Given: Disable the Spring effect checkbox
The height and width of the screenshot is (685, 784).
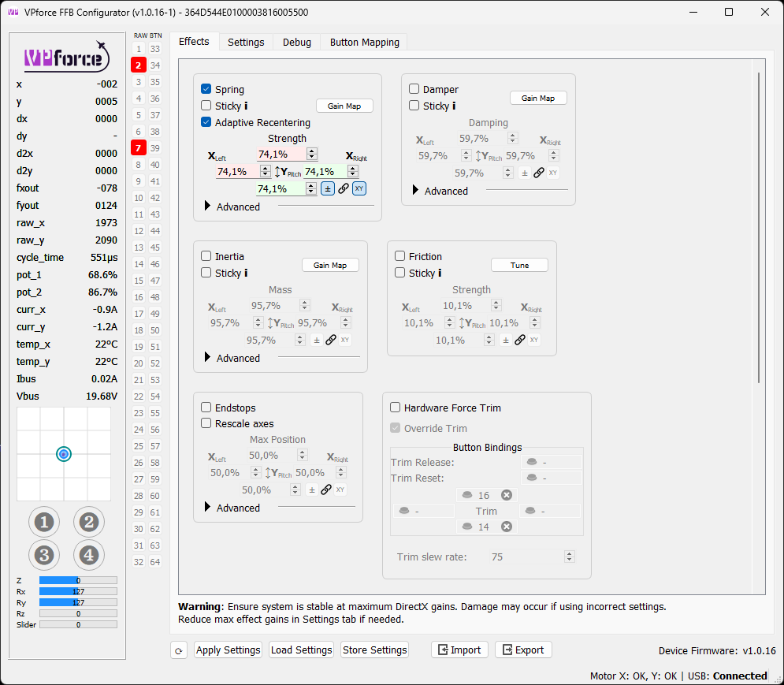Looking at the screenshot, I should [206, 90].
